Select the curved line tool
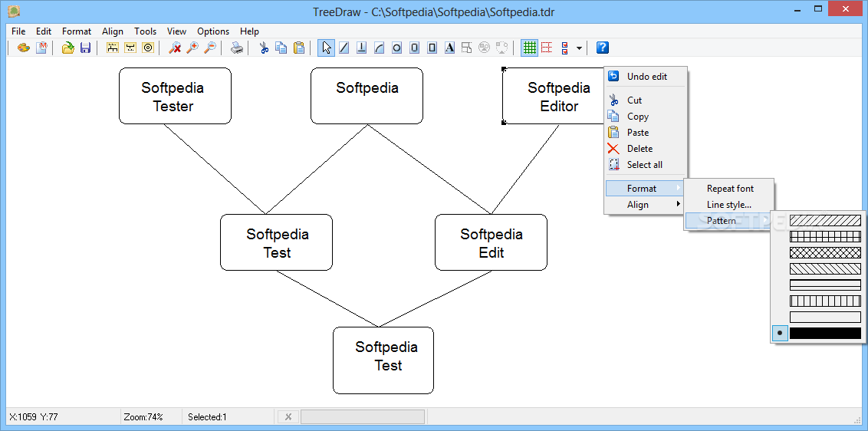The width and height of the screenshot is (868, 431). [380, 48]
